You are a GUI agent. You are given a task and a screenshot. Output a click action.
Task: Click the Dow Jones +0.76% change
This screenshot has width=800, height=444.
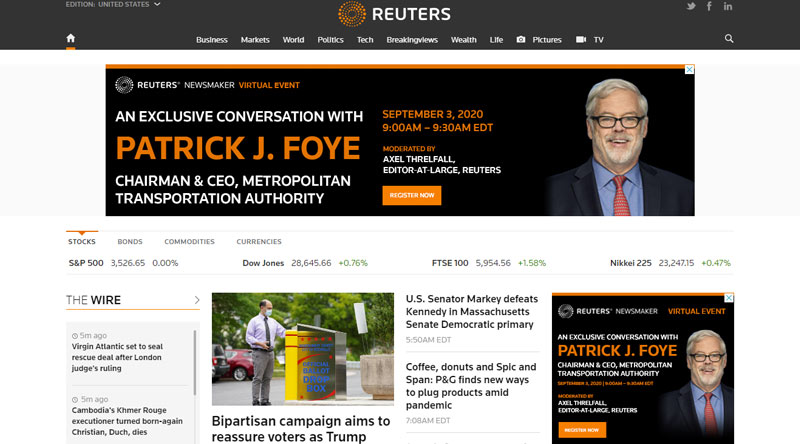pos(353,263)
